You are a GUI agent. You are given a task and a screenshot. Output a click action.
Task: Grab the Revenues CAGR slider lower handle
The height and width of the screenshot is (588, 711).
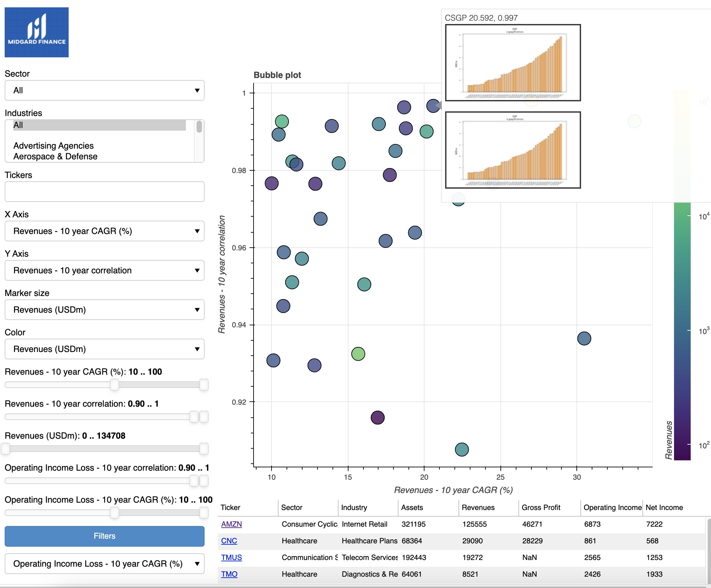[114, 385]
